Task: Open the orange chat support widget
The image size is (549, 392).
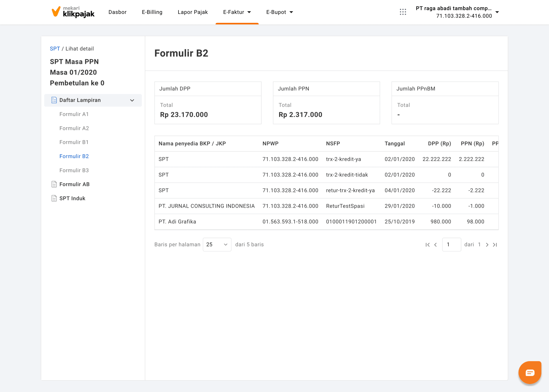Action: pyautogui.click(x=530, y=372)
